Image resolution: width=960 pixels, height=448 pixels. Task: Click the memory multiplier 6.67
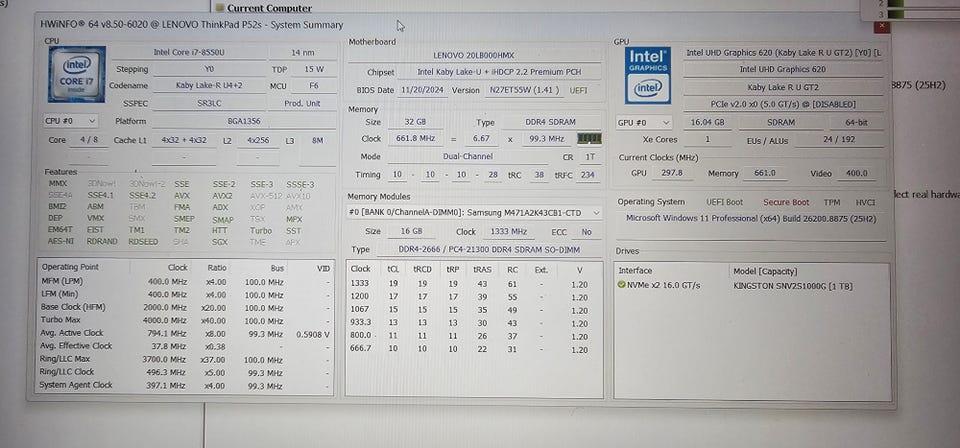click(x=481, y=138)
